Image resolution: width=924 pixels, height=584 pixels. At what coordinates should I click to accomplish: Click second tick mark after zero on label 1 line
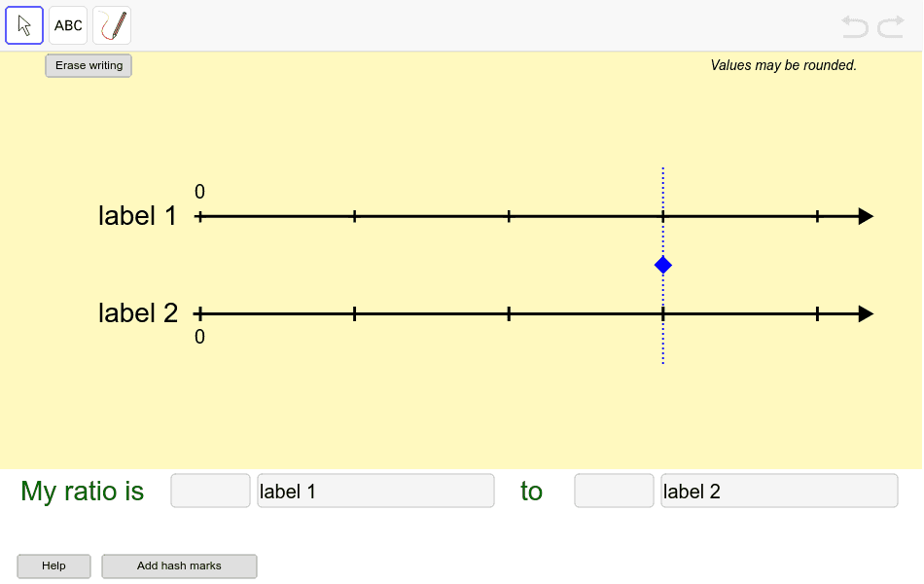click(x=509, y=216)
